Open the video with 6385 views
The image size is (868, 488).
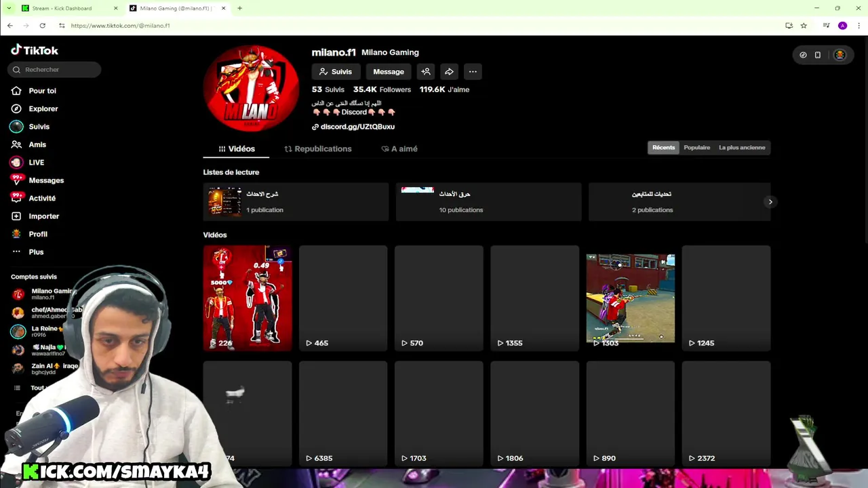[x=343, y=413]
